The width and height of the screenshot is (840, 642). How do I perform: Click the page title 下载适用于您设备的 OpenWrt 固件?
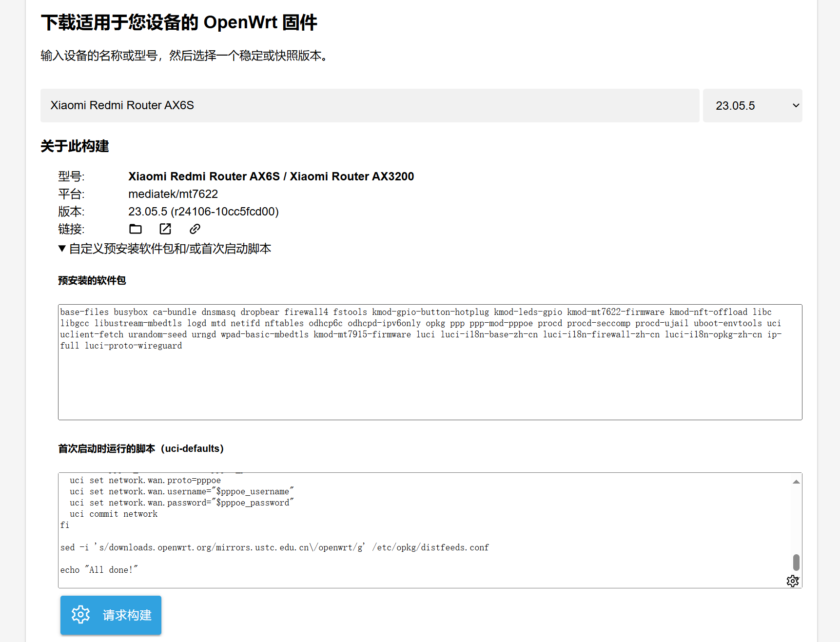179,22
